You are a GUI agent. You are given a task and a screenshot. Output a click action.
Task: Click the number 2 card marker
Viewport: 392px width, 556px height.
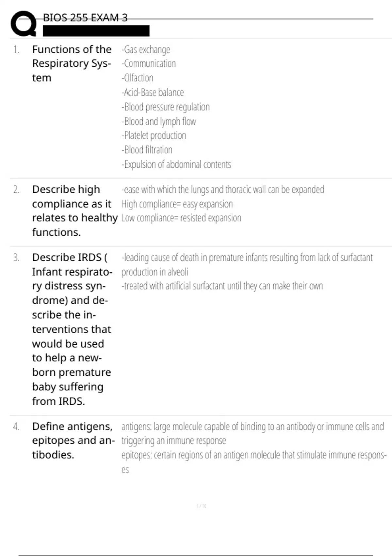(16, 190)
